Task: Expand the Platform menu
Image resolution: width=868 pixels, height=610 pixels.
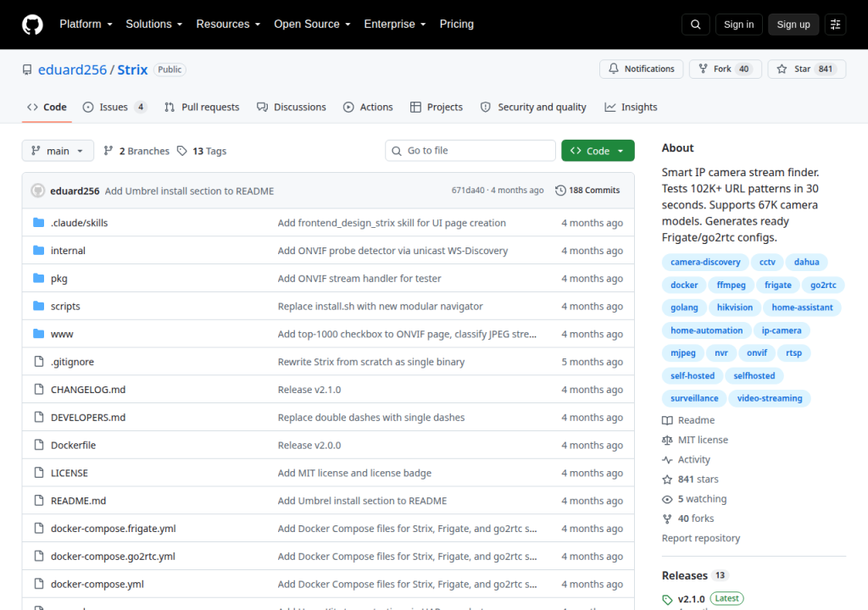Action: click(86, 25)
